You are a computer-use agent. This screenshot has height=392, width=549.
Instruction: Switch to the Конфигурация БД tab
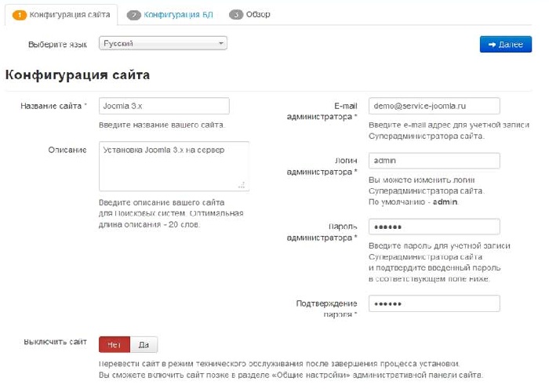click(x=178, y=14)
